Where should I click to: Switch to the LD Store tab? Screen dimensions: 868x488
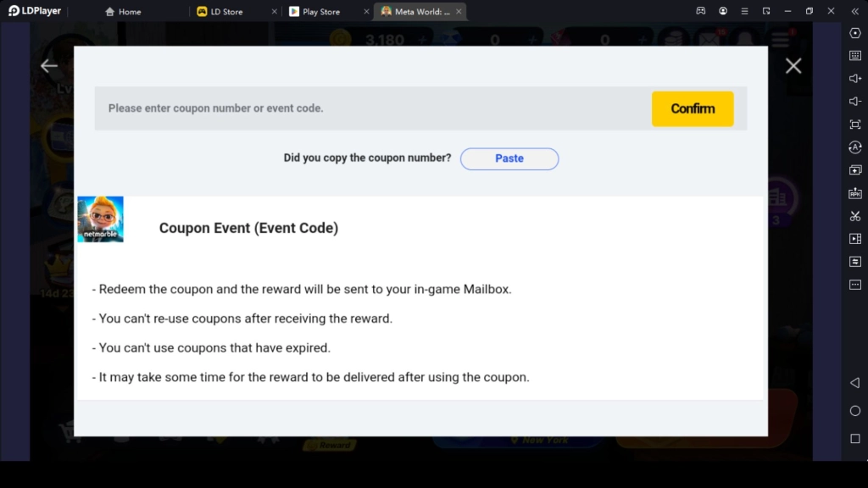pyautogui.click(x=220, y=11)
